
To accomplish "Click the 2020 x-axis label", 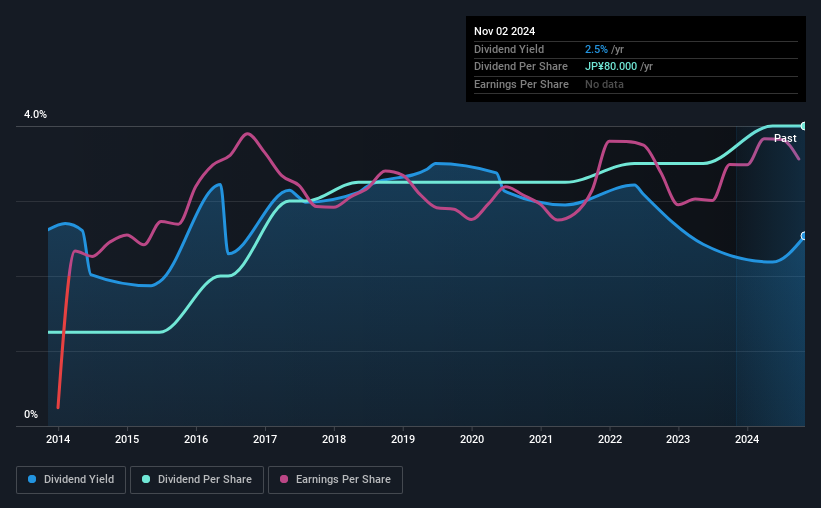I will 472,439.
